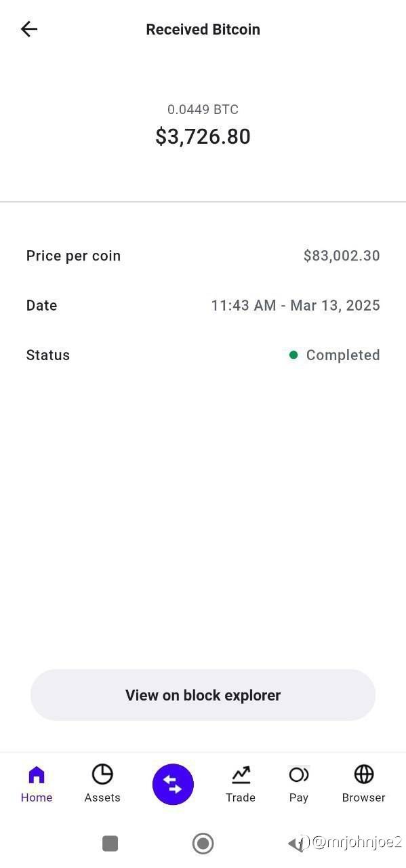Open the Browser globe icon
This screenshot has width=406, height=868.
point(364,774)
